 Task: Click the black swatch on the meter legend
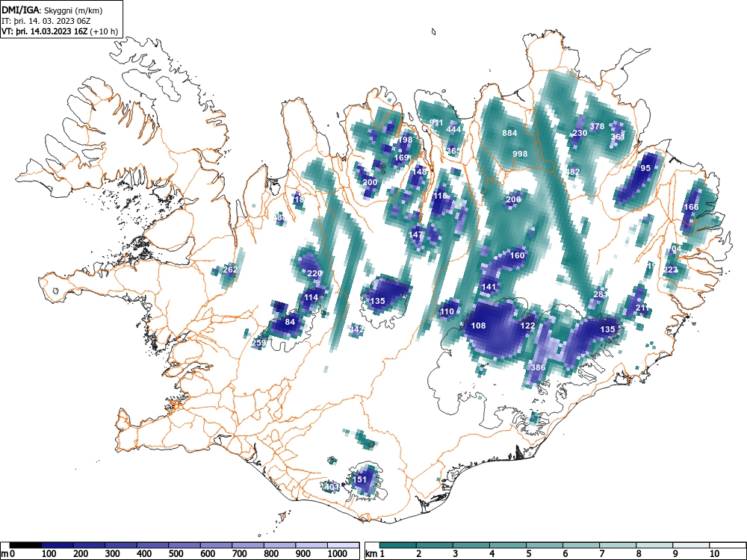[25, 545]
